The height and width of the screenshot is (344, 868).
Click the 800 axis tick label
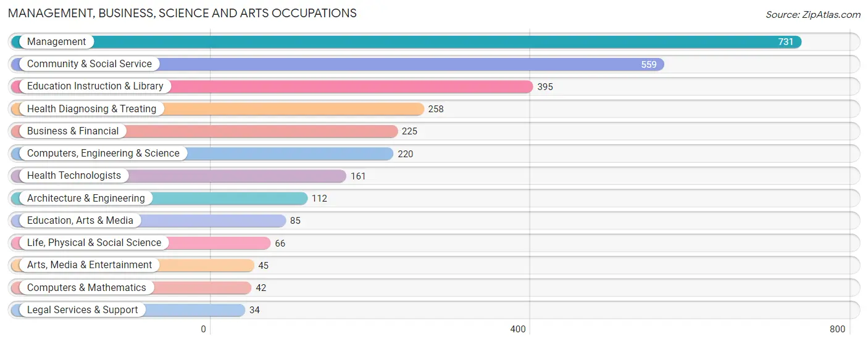837,329
